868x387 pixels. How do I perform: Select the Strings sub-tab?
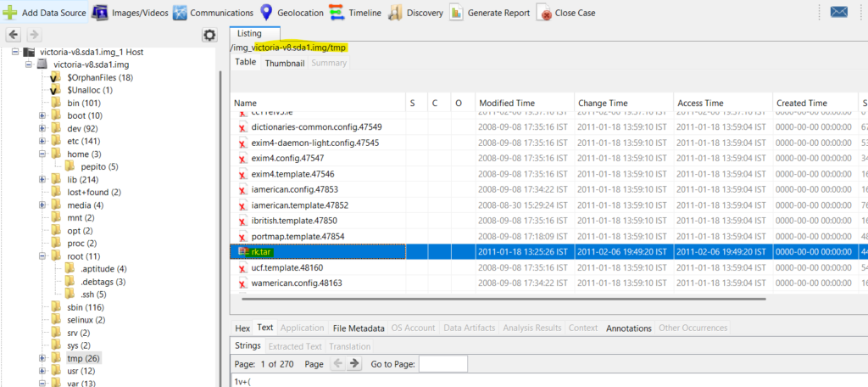coord(248,346)
